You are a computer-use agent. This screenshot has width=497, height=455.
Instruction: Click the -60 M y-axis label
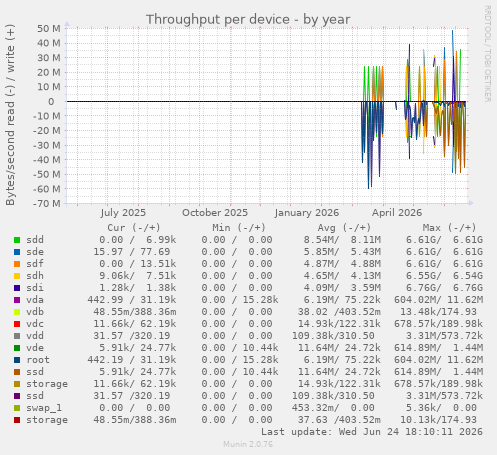coord(47,189)
